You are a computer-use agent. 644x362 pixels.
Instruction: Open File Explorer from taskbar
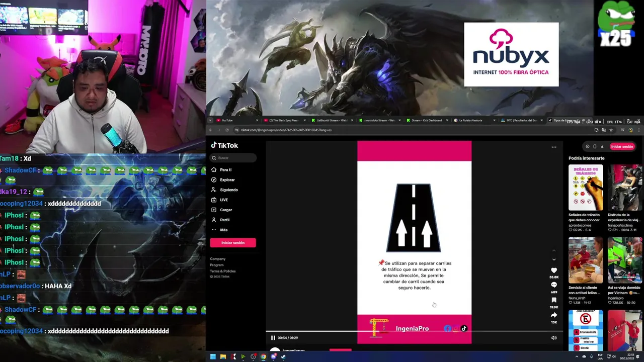(x=223, y=357)
